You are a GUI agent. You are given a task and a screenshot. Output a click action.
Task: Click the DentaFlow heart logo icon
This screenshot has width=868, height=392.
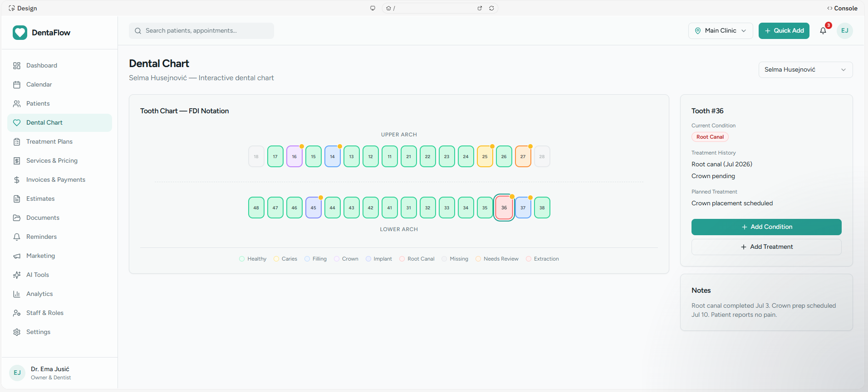point(20,33)
